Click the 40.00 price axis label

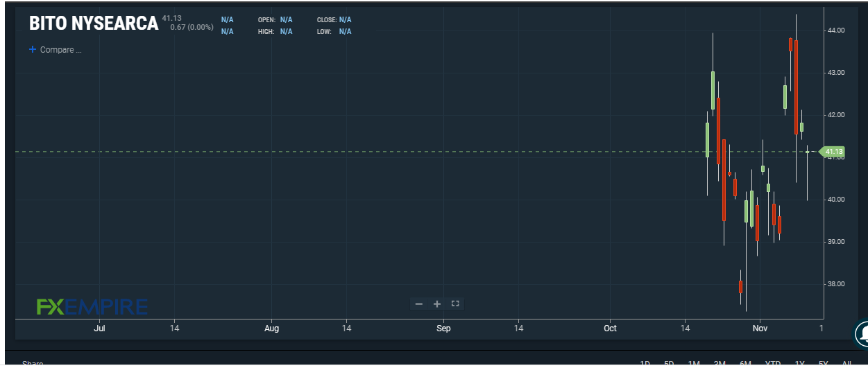(x=835, y=200)
